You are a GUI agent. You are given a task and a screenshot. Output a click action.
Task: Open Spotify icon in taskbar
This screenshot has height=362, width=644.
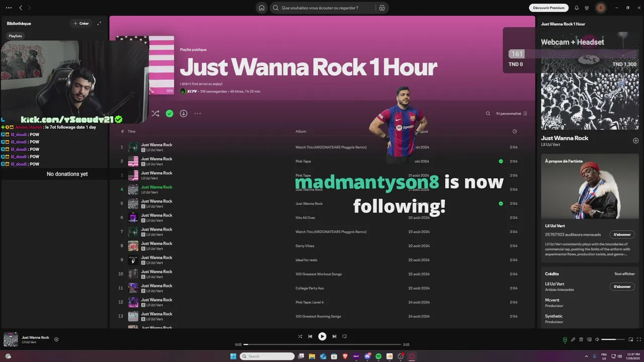coord(378,356)
